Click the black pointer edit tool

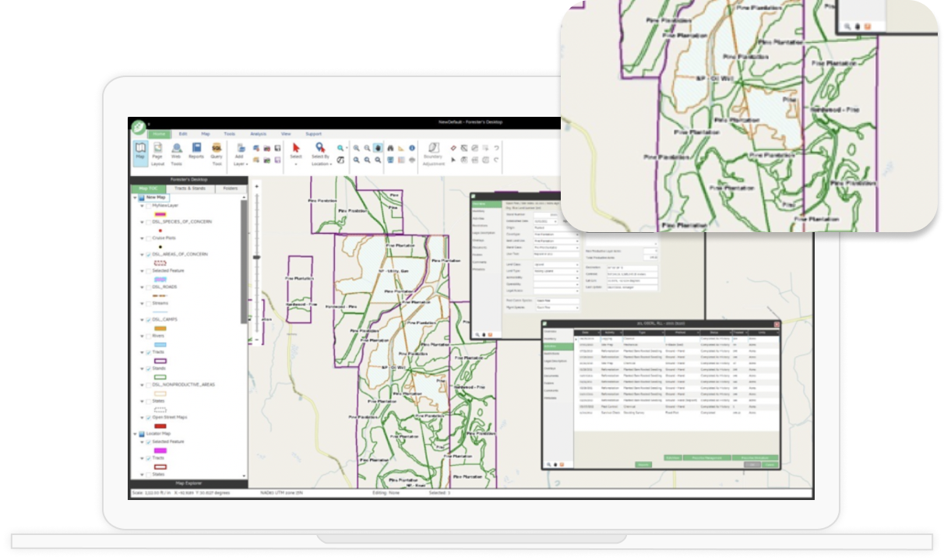453,160
